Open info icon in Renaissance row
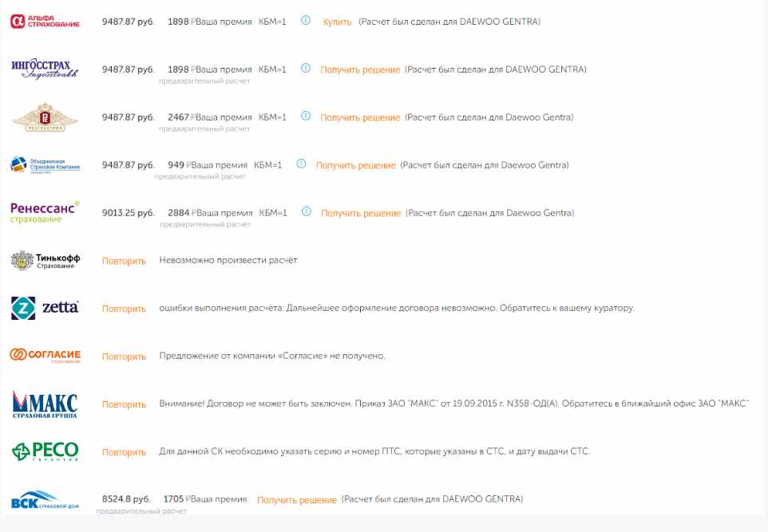This screenshot has height=532, width=768. 305,212
